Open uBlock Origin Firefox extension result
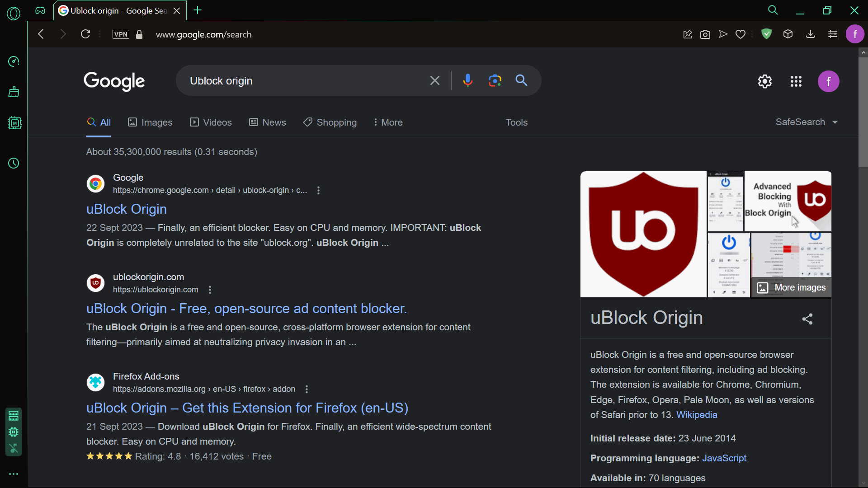 click(x=247, y=408)
